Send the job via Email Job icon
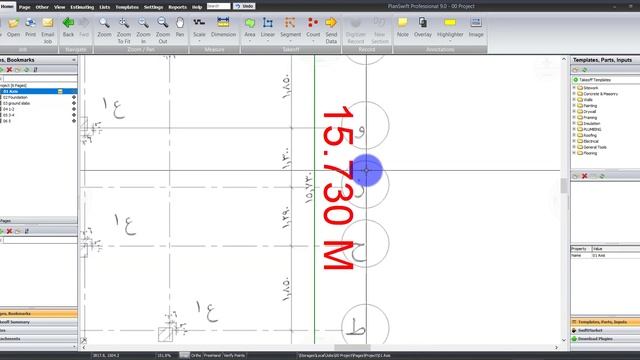 [x=48, y=30]
